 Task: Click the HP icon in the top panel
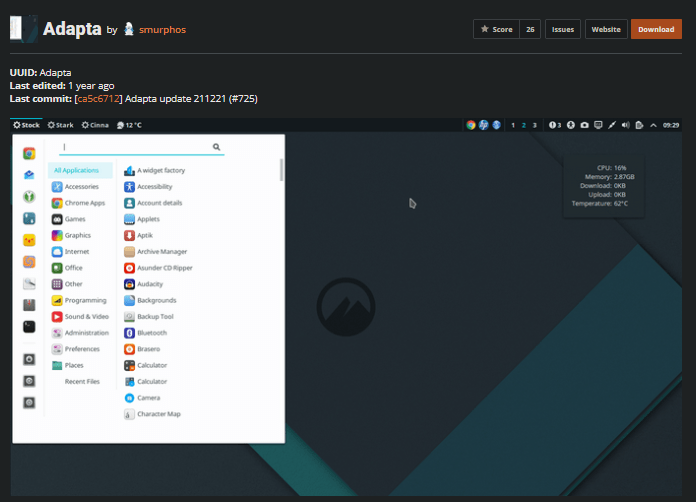tap(484, 125)
